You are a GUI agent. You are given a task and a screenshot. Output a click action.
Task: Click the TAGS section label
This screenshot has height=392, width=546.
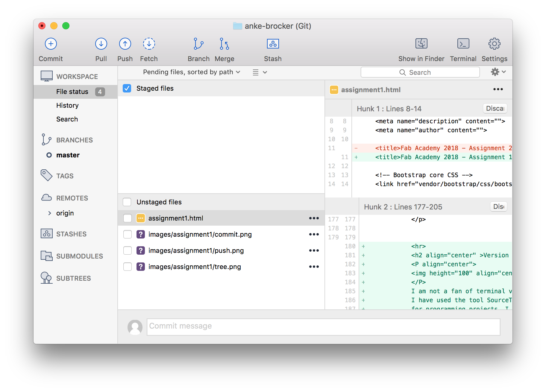click(x=65, y=176)
